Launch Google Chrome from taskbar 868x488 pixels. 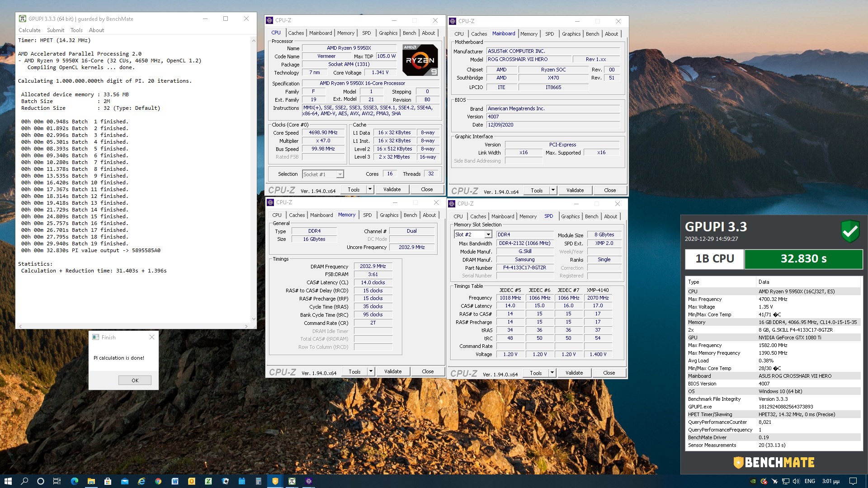(x=158, y=481)
